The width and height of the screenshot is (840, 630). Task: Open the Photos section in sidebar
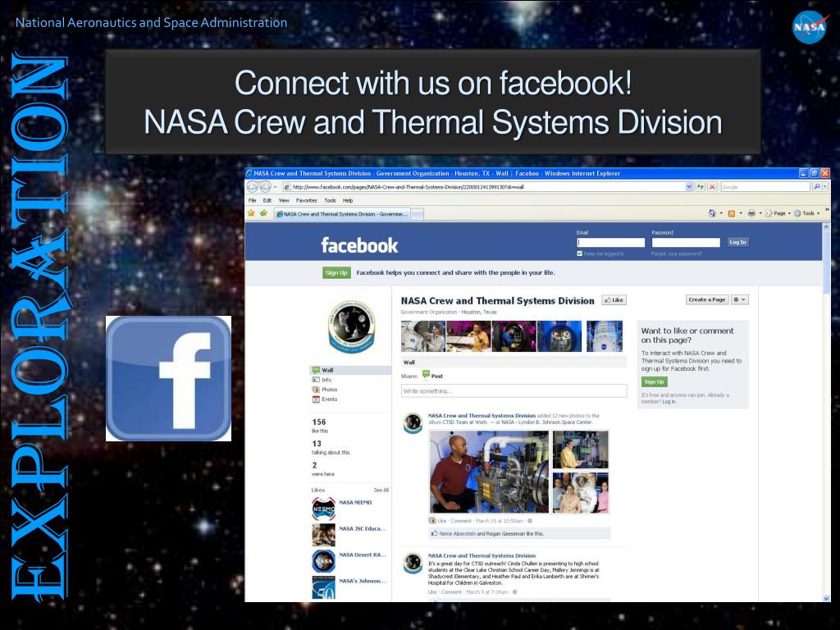click(325, 390)
